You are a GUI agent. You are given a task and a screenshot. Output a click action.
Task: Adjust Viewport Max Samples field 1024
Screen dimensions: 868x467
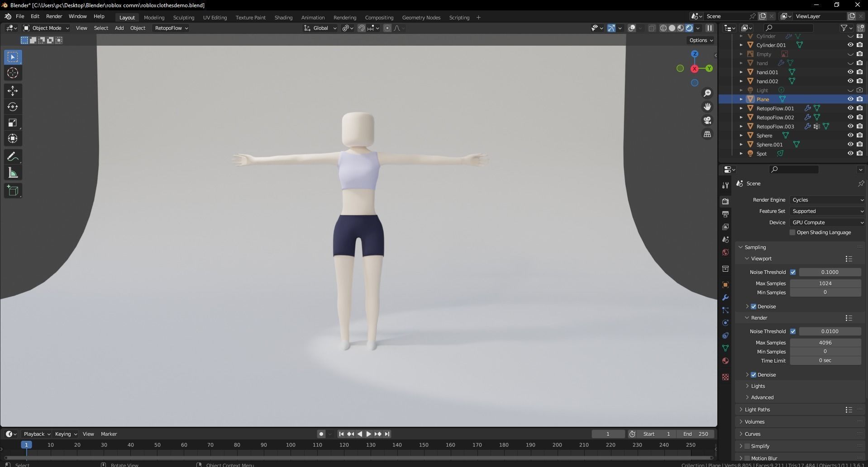pos(825,283)
